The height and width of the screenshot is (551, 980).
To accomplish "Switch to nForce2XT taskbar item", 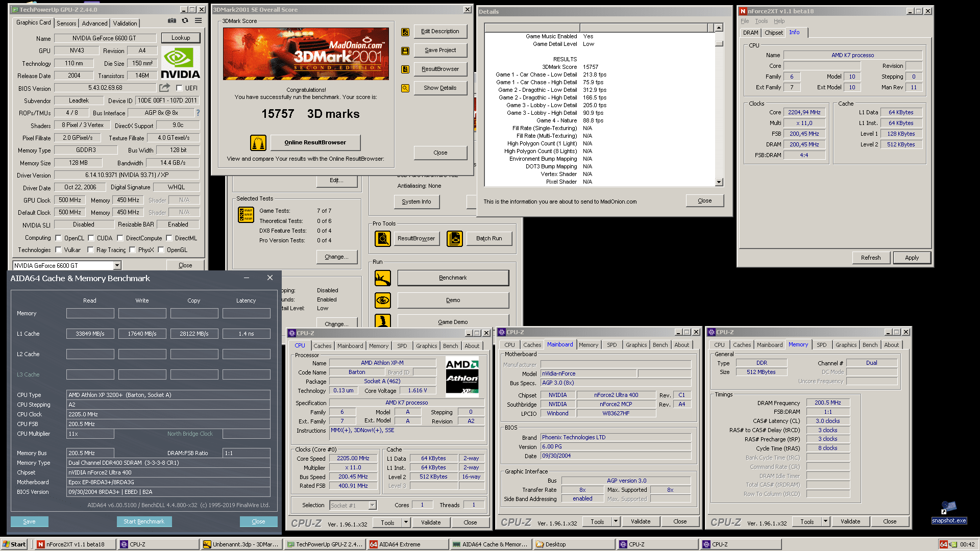I will click(x=75, y=544).
